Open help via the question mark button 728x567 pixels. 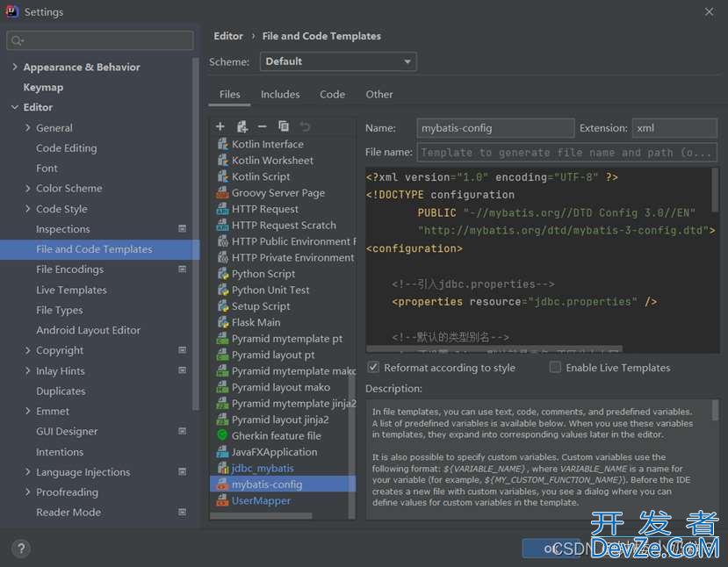click(21, 549)
